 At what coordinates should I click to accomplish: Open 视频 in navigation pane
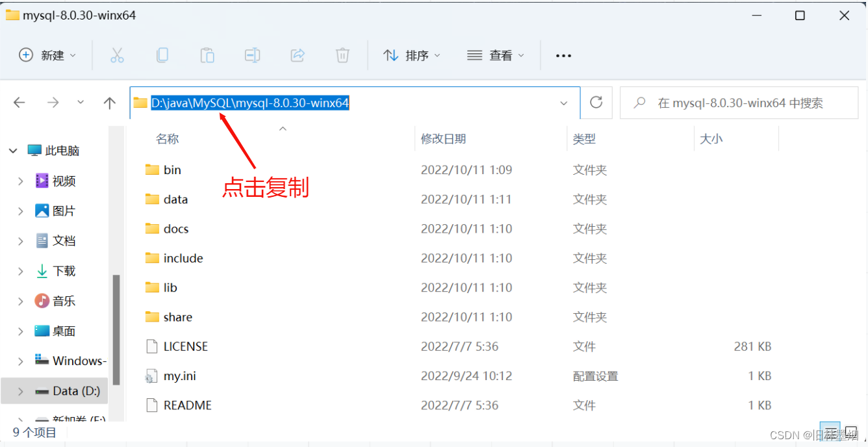64,181
